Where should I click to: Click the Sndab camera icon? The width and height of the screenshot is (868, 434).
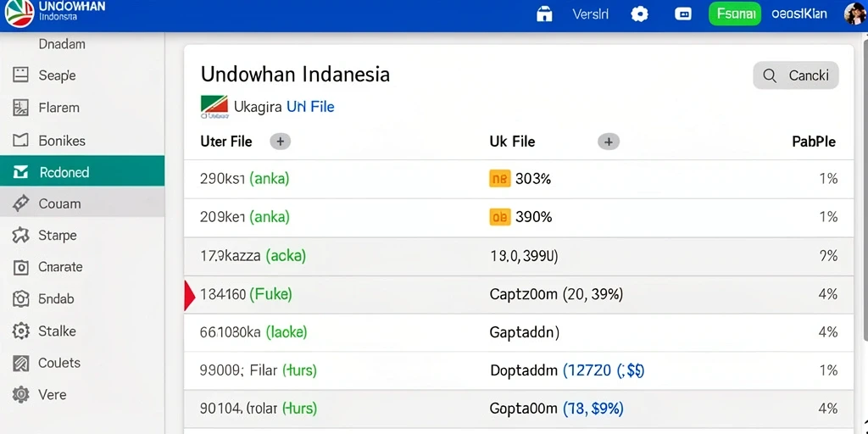pyautogui.click(x=20, y=299)
